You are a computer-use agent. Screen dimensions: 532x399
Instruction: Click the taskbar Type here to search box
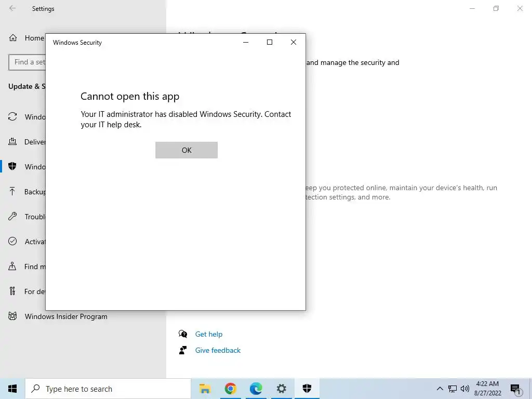[108, 389]
